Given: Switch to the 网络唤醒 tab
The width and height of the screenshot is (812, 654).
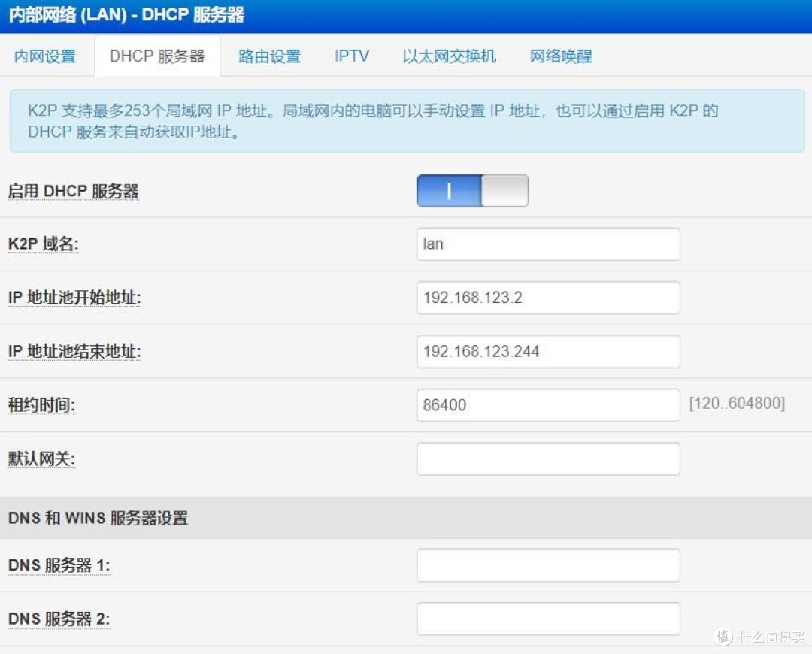Looking at the screenshot, I should point(560,56).
